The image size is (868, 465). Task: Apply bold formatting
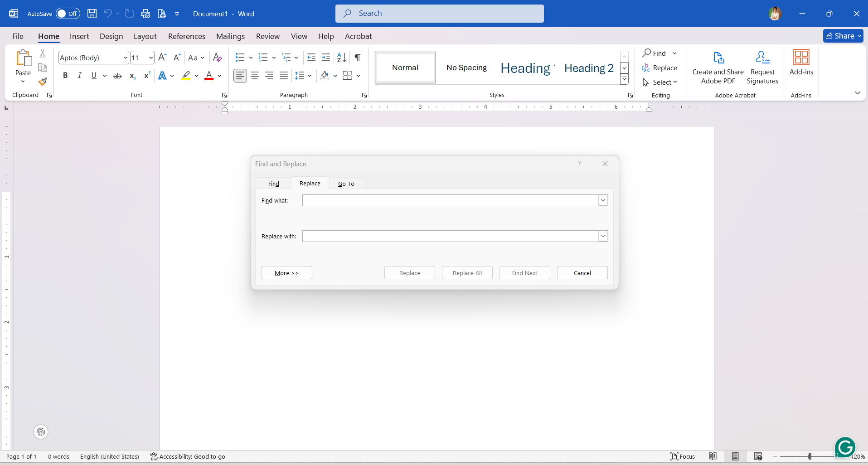65,76
